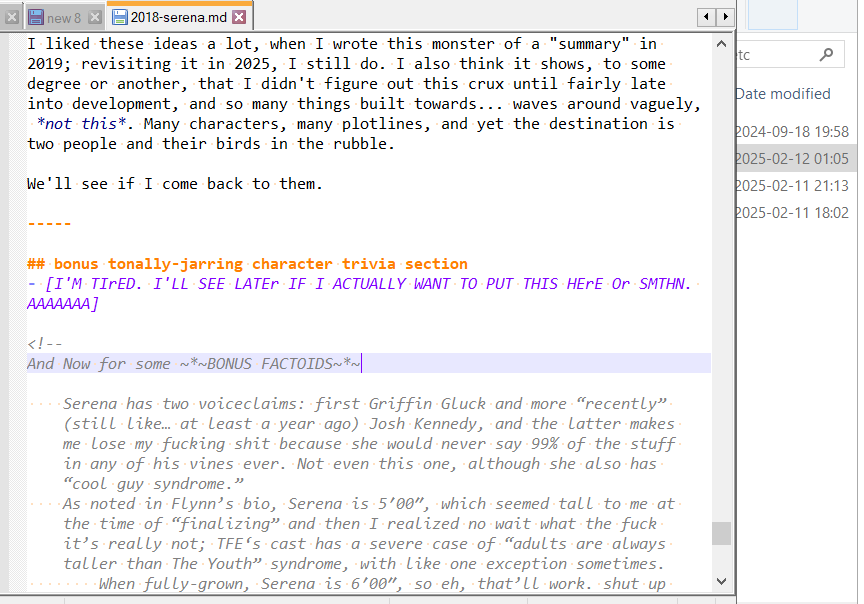The height and width of the screenshot is (604, 864).
Task: Click the Explorer search magnifier icon
Action: (826, 53)
